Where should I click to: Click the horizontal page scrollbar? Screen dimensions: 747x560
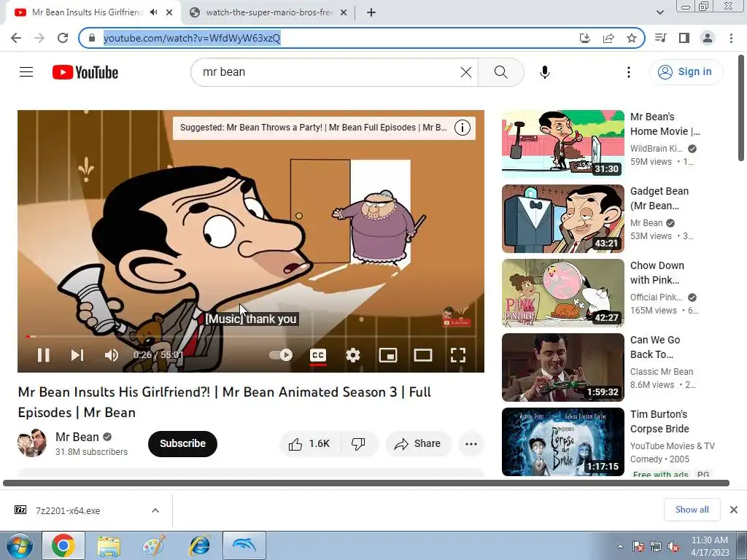pos(366,483)
